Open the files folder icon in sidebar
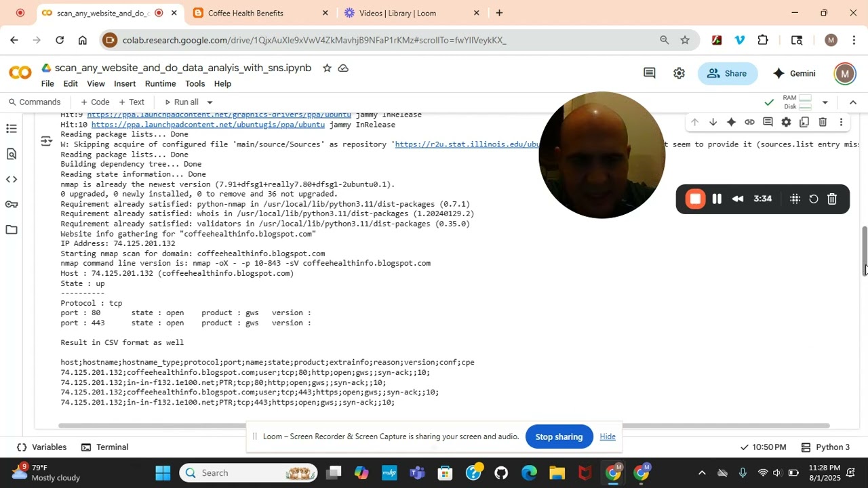The height and width of the screenshot is (488, 868). 12,230
